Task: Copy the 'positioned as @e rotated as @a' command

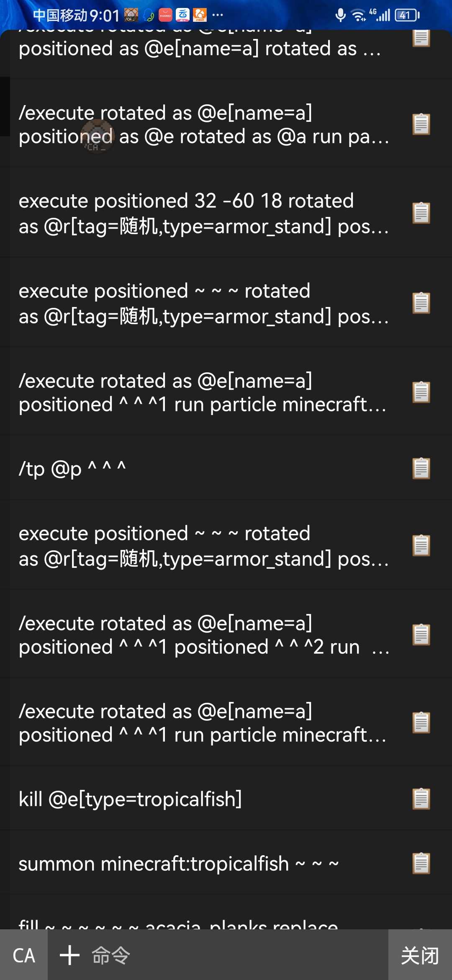Action: pos(421,124)
